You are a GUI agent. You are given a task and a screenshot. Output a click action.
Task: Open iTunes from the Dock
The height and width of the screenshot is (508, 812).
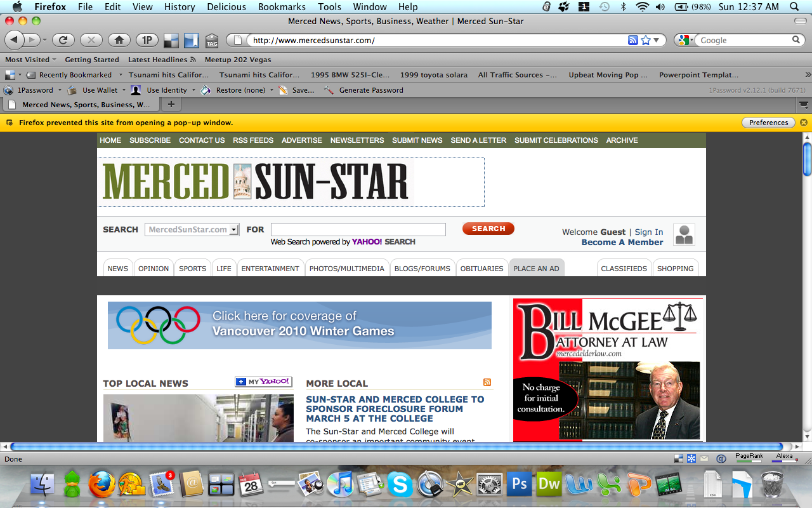[340, 485]
